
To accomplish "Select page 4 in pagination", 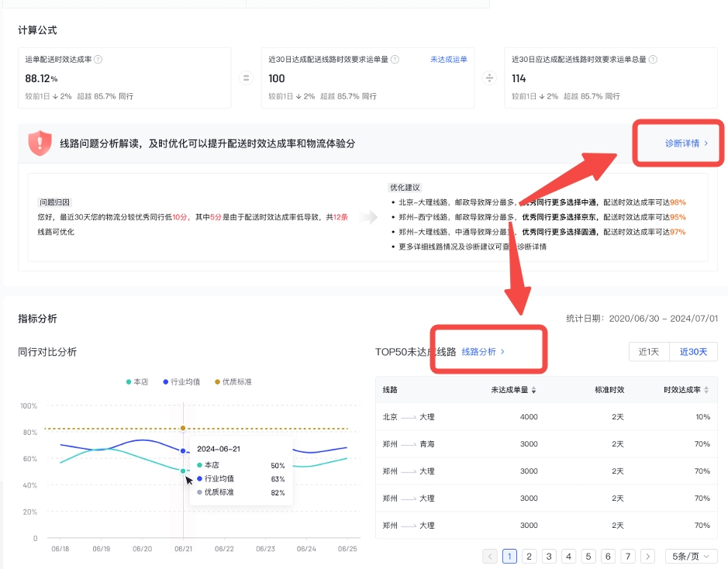I will [x=568, y=556].
